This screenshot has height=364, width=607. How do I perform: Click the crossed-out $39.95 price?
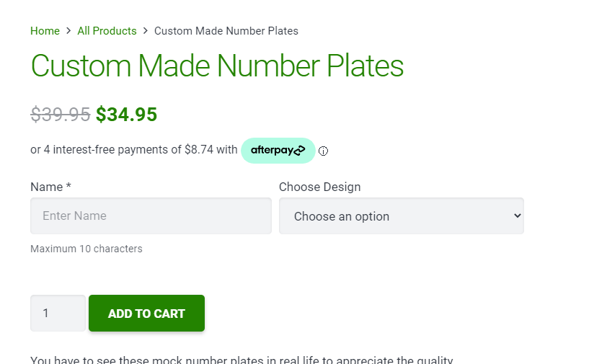pos(61,115)
